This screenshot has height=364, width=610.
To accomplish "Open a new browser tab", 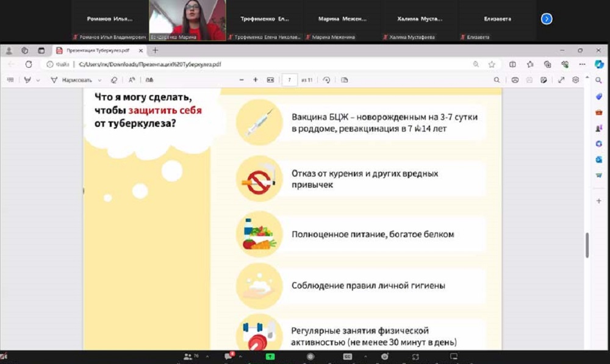I will pyautogui.click(x=155, y=51).
